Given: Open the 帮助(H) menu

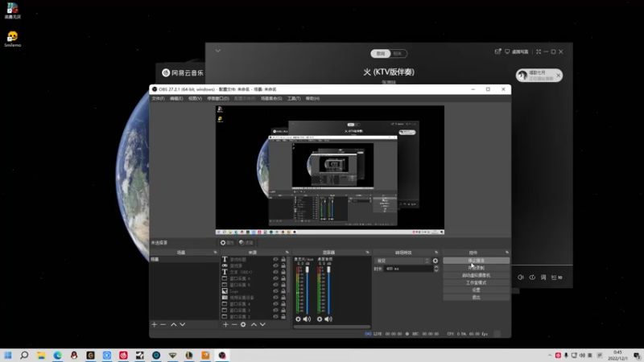Looking at the screenshot, I should pyautogui.click(x=312, y=98).
